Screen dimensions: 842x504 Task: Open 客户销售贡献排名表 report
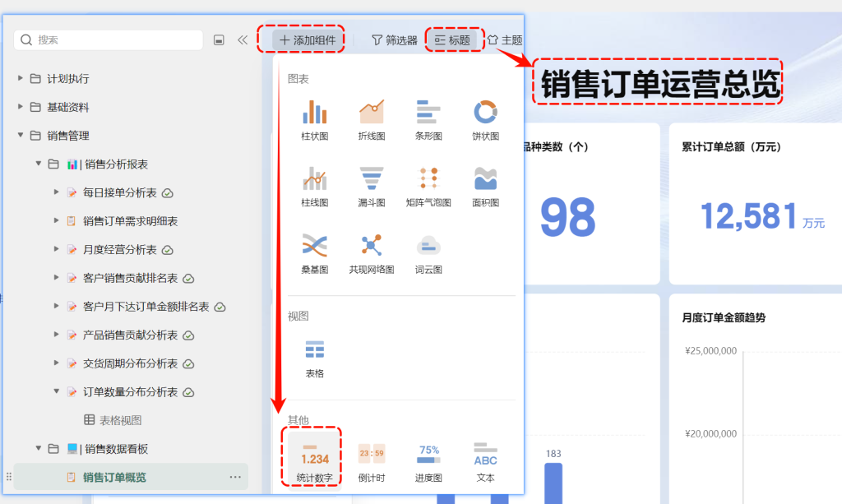point(131,278)
